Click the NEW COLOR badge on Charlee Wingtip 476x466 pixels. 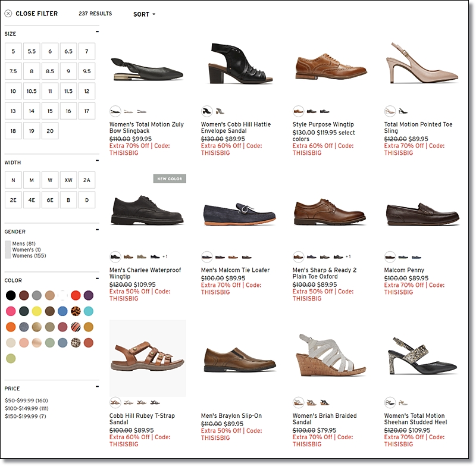point(170,179)
